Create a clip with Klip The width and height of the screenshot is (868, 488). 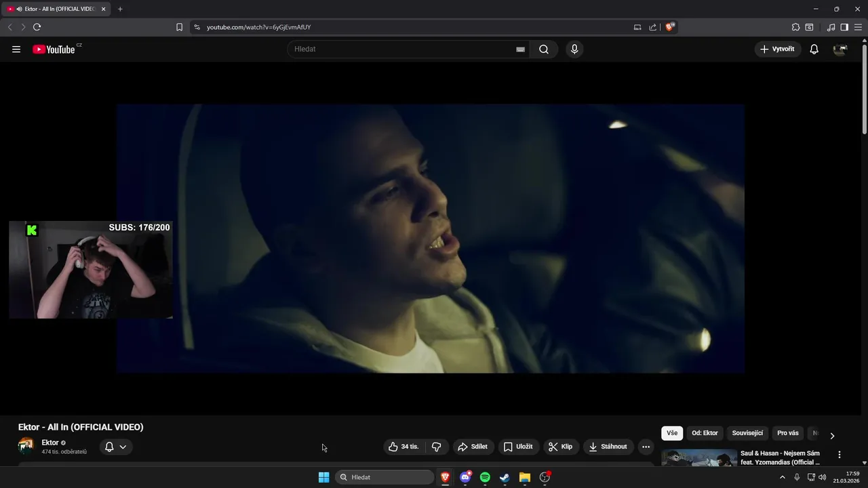pyautogui.click(x=561, y=447)
